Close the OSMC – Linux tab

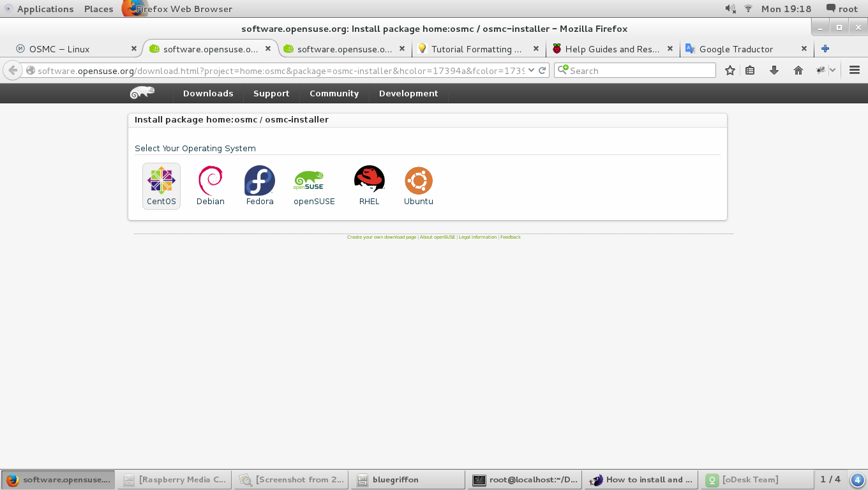(134, 48)
